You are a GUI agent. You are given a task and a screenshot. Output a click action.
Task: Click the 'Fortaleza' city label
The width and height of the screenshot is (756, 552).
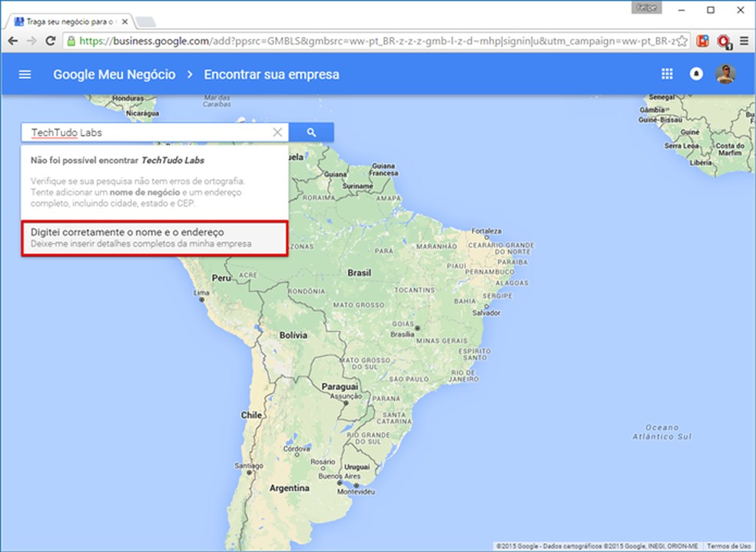pyautogui.click(x=486, y=231)
